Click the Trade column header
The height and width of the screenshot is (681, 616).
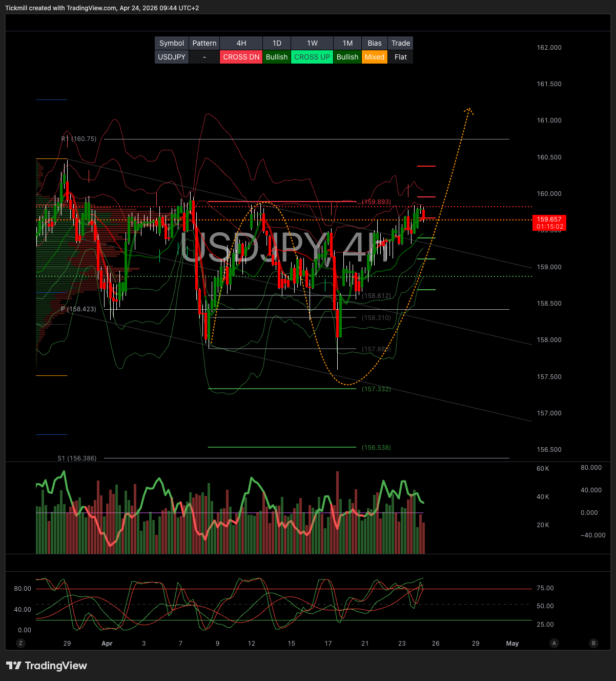pos(400,43)
